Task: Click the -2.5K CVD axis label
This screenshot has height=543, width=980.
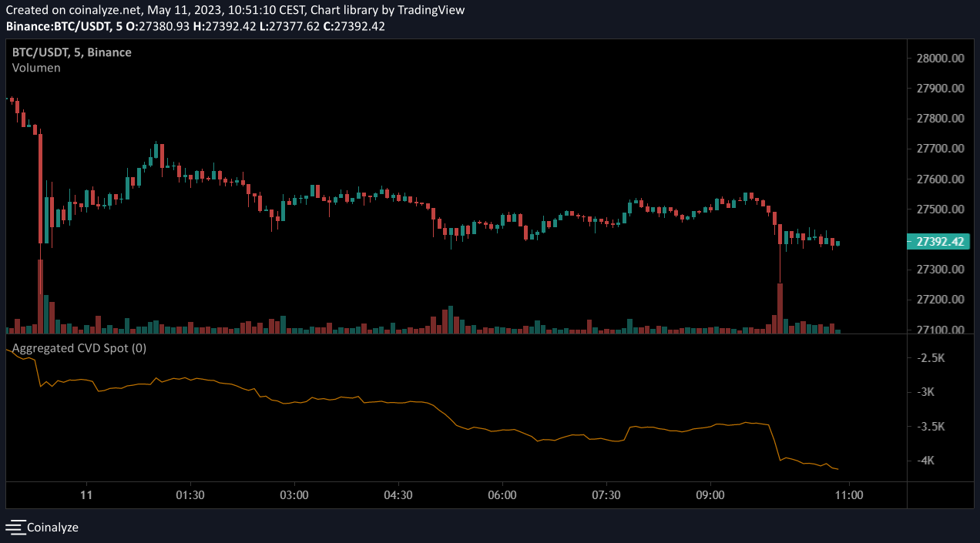Action: coord(931,358)
